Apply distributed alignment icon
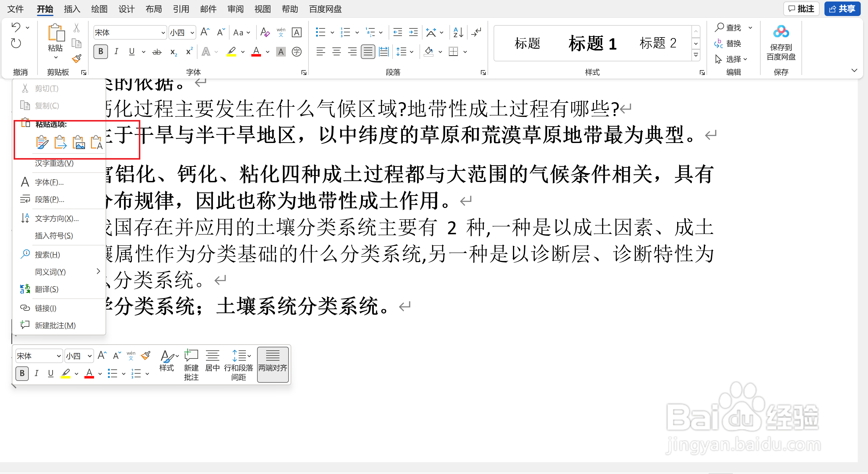The width and height of the screenshot is (868, 474). [x=384, y=52]
